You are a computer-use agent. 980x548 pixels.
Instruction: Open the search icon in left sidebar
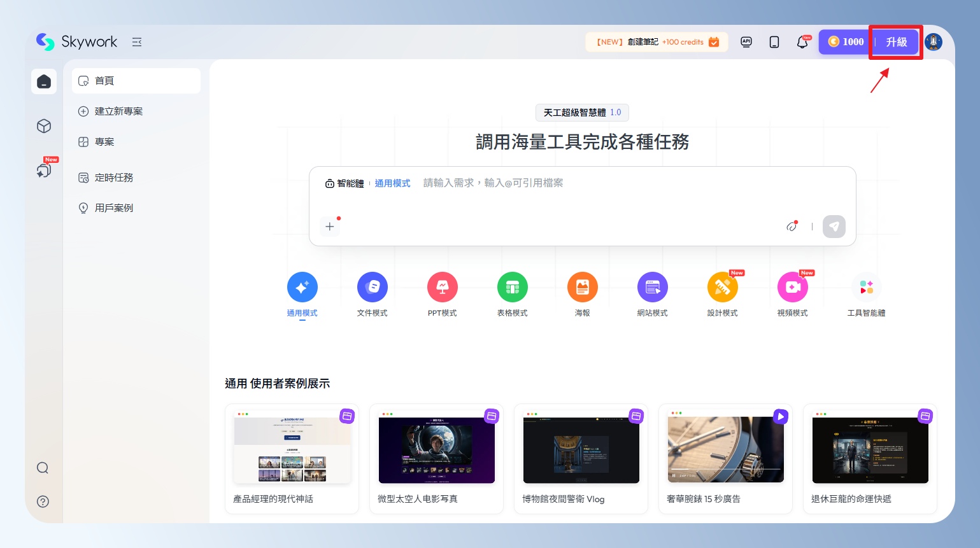(x=43, y=468)
